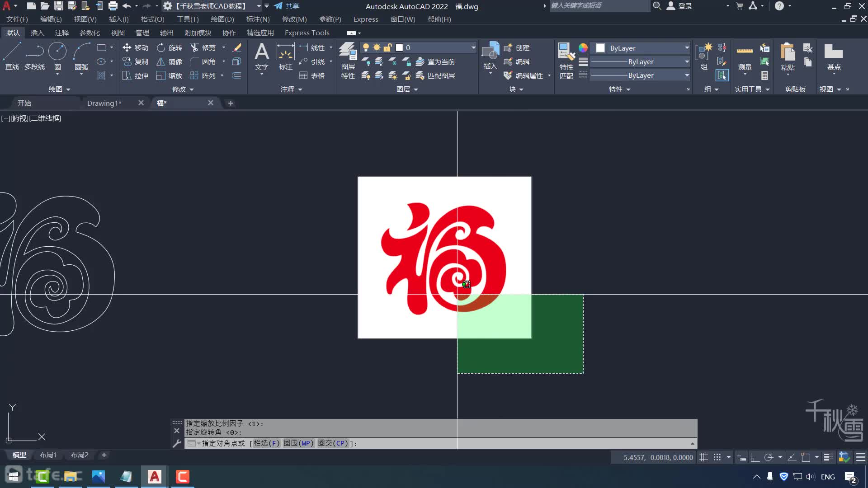Click 编辑属性 (Edit Attributes) button
This screenshot has width=868, height=488.
click(524, 75)
